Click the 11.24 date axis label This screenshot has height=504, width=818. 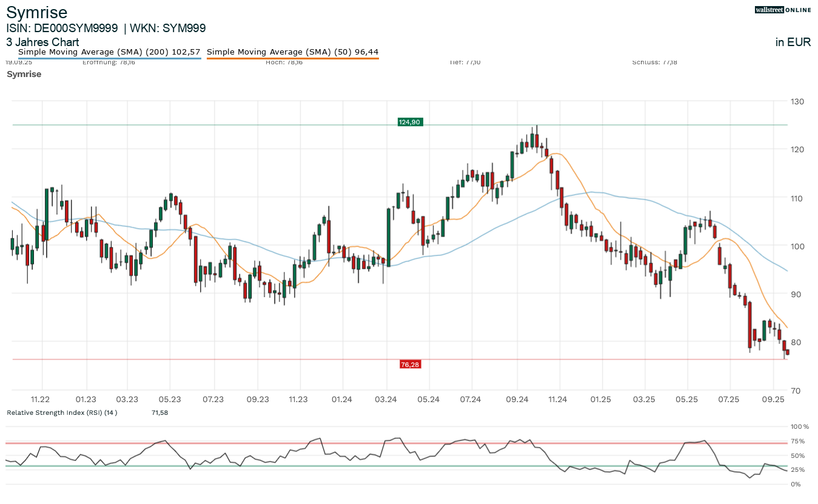[557, 399]
